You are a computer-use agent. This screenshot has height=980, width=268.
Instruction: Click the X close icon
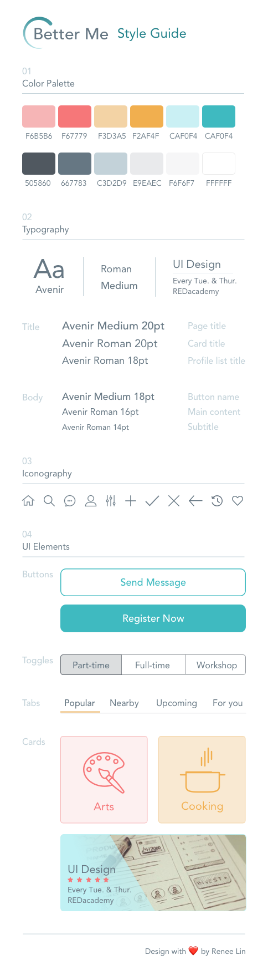click(x=174, y=501)
